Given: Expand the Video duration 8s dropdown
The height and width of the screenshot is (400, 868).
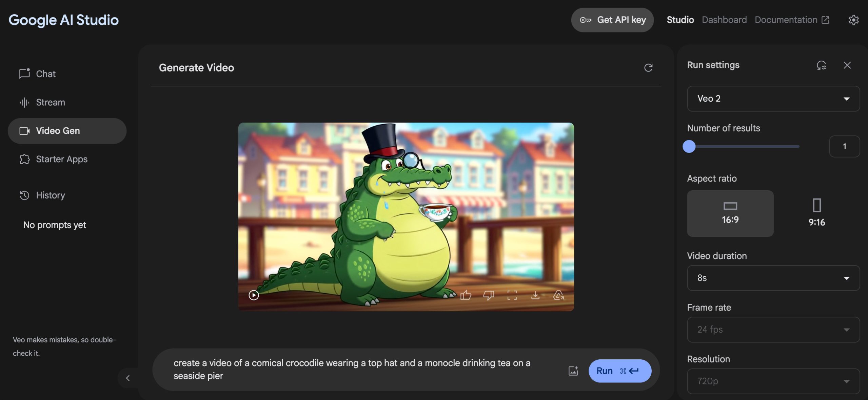Looking at the screenshot, I should pyautogui.click(x=773, y=278).
